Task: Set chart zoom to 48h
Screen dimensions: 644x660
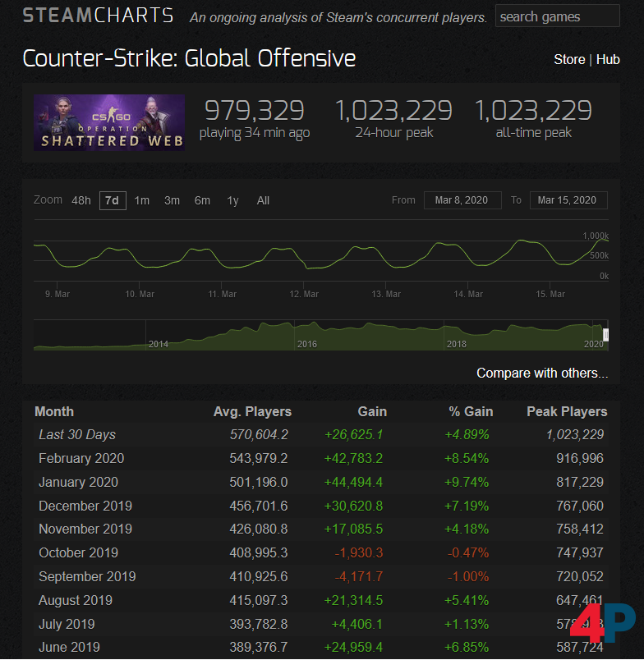Action: [81, 200]
